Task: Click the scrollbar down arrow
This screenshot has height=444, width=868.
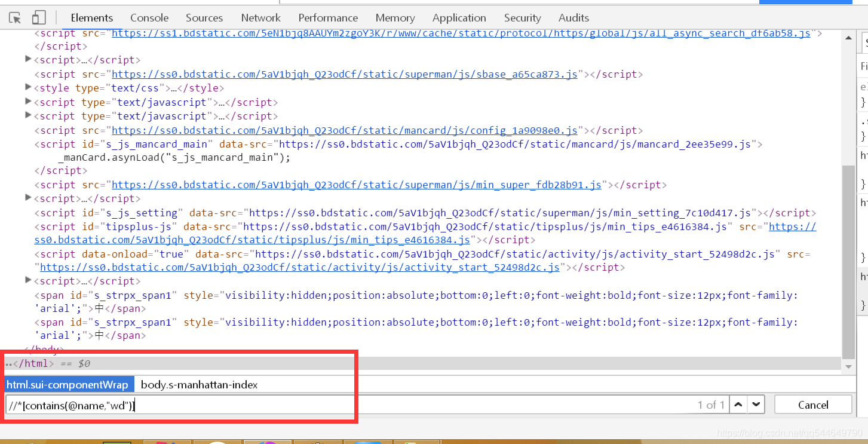Action: point(848,366)
